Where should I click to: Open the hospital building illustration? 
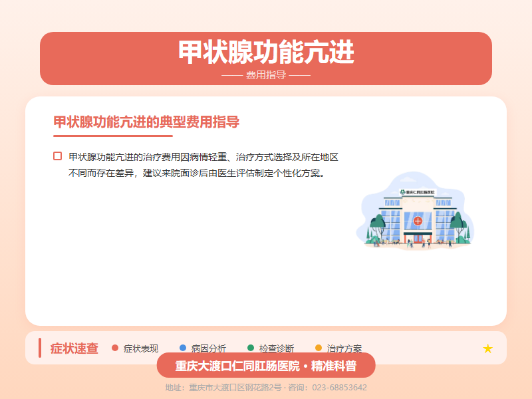(415, 211)
